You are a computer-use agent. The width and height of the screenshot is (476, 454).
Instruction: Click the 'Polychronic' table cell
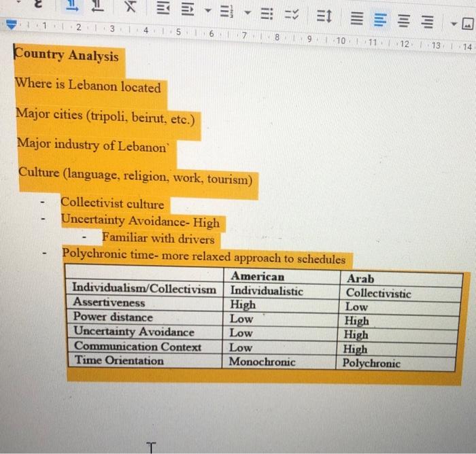pos(371,363)
